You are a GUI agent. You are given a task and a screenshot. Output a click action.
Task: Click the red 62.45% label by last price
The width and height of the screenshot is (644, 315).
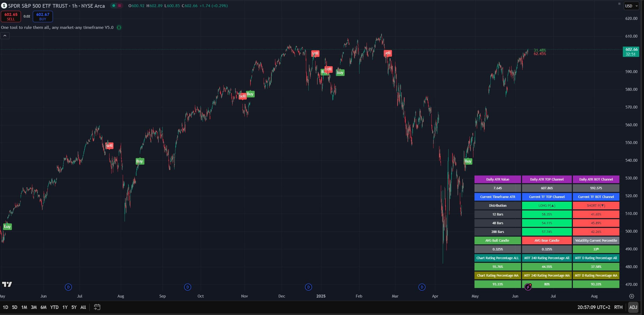click(x=540, y=54)
